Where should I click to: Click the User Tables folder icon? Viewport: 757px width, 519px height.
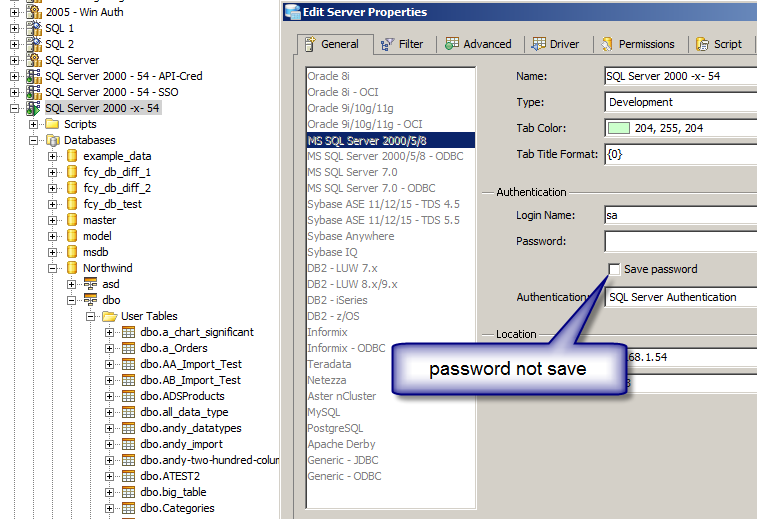pyautogui.click(x=110, y=316)
